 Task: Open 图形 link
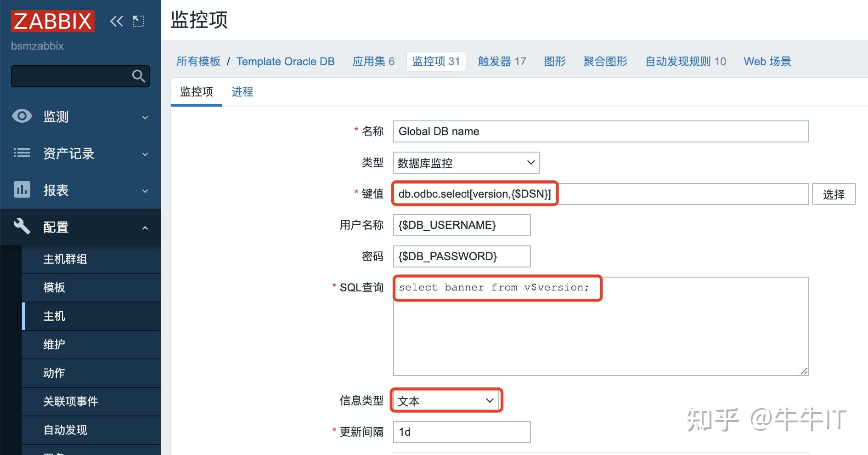point(555,62)
